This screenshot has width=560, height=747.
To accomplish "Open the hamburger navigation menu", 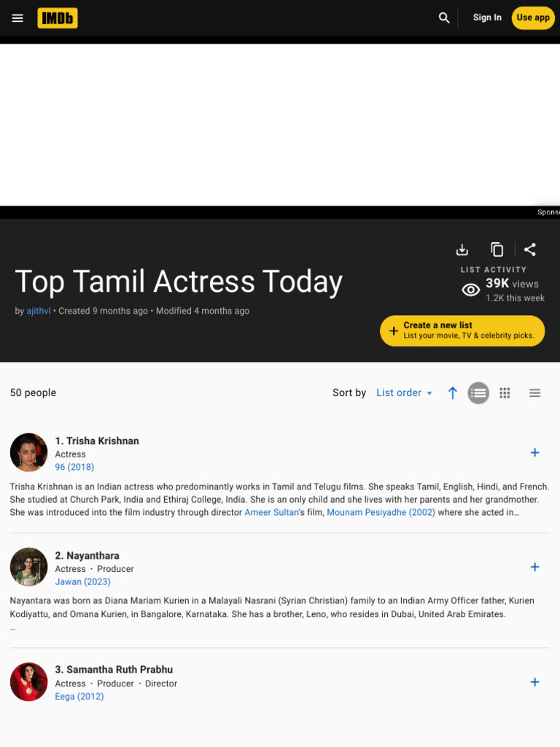I will click(17, 18).
